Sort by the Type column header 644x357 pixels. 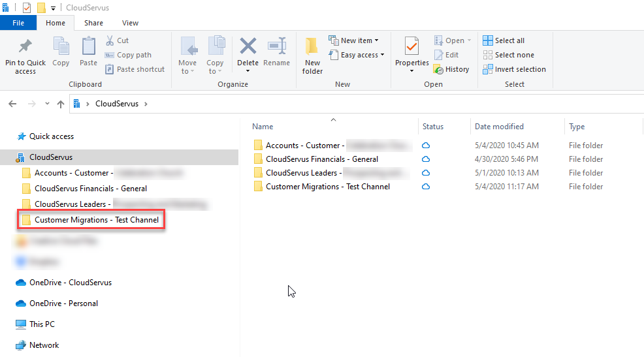[x=577, y=127]
